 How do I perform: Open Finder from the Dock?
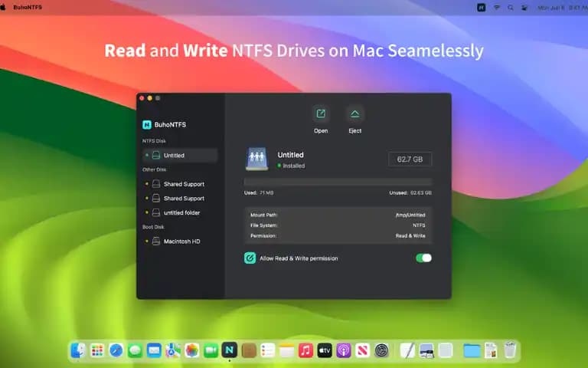pyautogui.click(x=78, y=350)
